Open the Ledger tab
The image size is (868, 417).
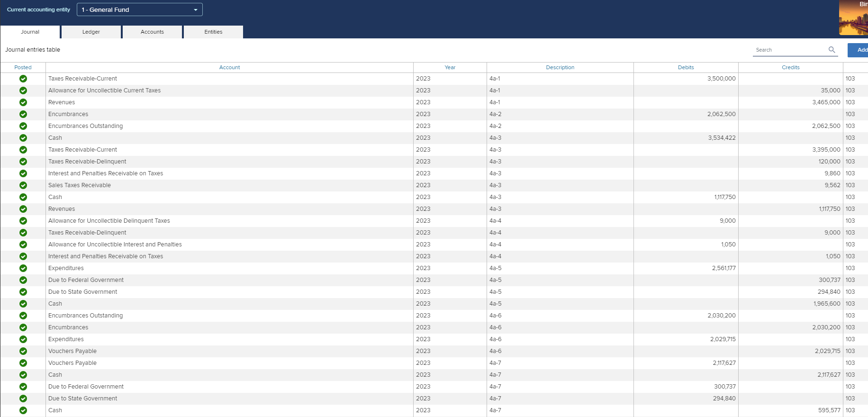click(91, 32)
